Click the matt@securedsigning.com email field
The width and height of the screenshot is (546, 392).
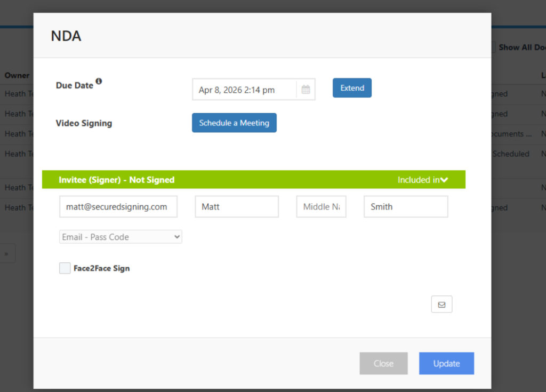click(x=118, y=206)
